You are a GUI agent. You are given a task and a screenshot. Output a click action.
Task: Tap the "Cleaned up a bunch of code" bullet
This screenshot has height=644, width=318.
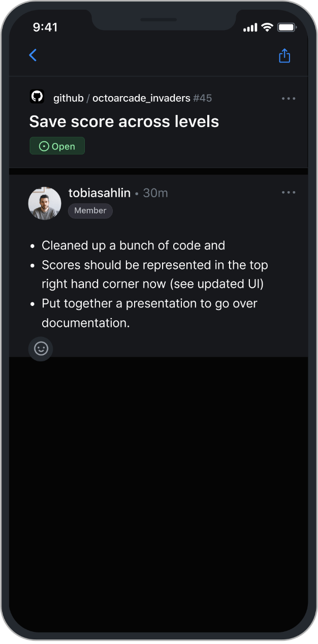[133, 246]
